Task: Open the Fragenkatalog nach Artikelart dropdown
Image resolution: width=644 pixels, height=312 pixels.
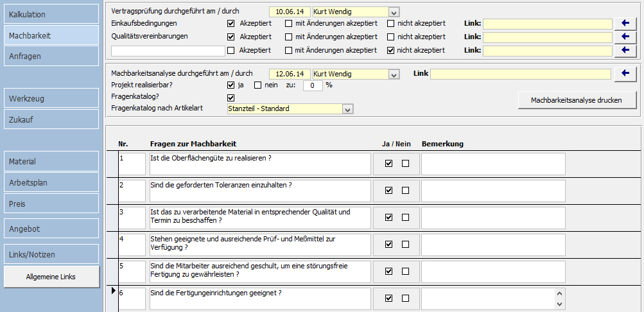Action: click(x=348, y=109)
